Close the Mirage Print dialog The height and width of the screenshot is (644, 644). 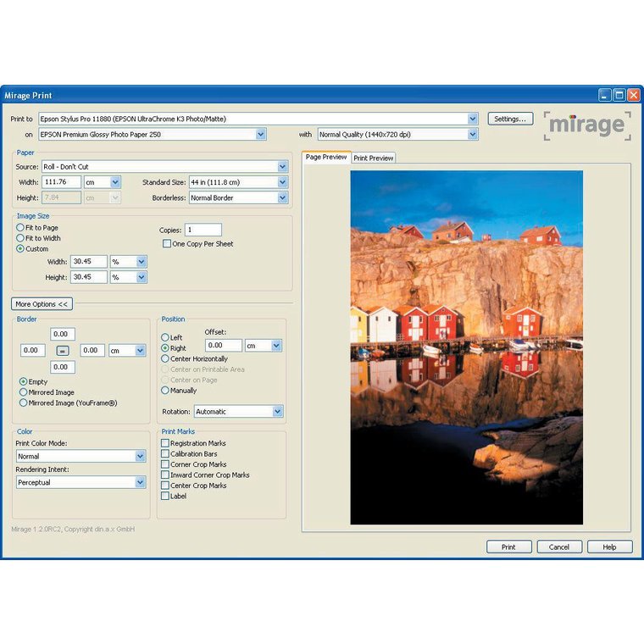tap(633, 96)
